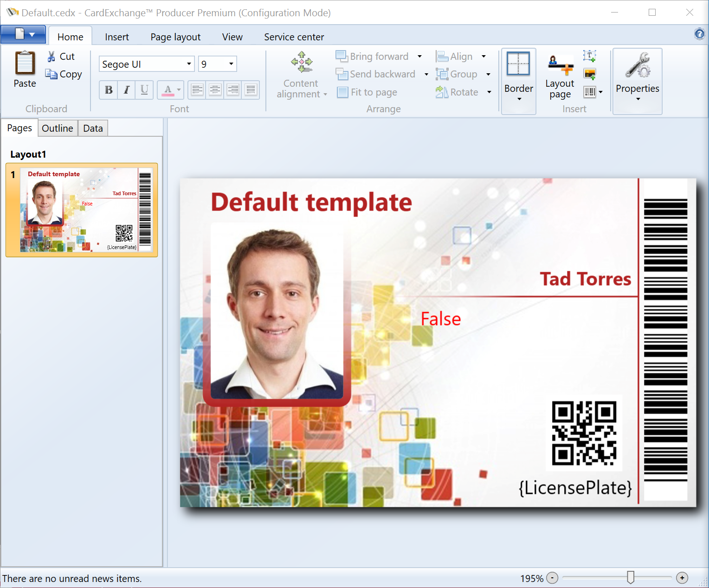Expand the Rotate dropdown arrow
The width and height of the screenshot is (709, 588).
pyautogui.click(x=489, y=92)
